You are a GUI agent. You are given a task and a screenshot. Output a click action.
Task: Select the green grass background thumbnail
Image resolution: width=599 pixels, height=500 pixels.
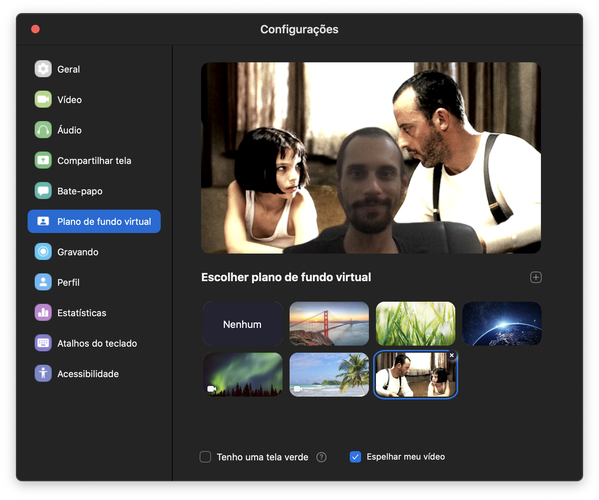pyautogui.click(x=416, y=324)
